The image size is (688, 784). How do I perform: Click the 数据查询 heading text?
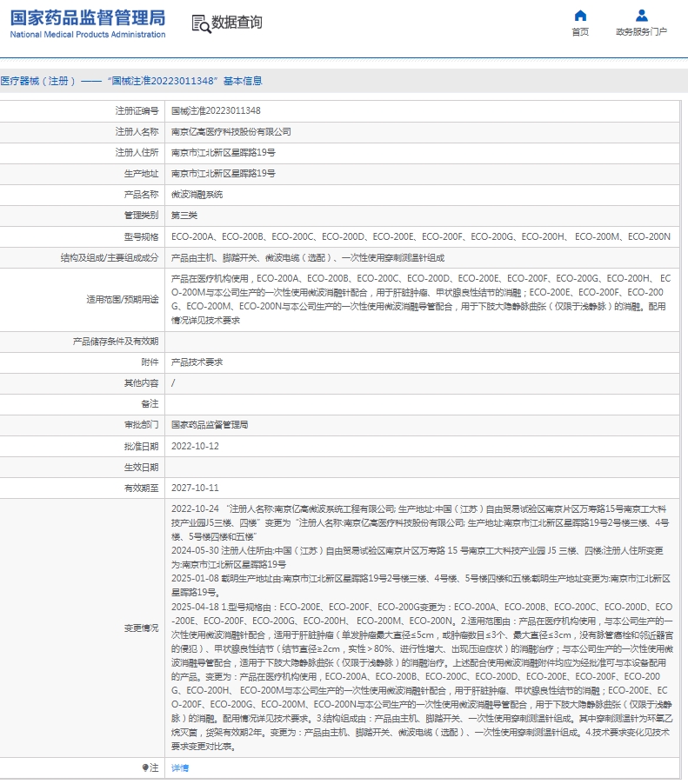pyautogui.click(x=237, y=23)
